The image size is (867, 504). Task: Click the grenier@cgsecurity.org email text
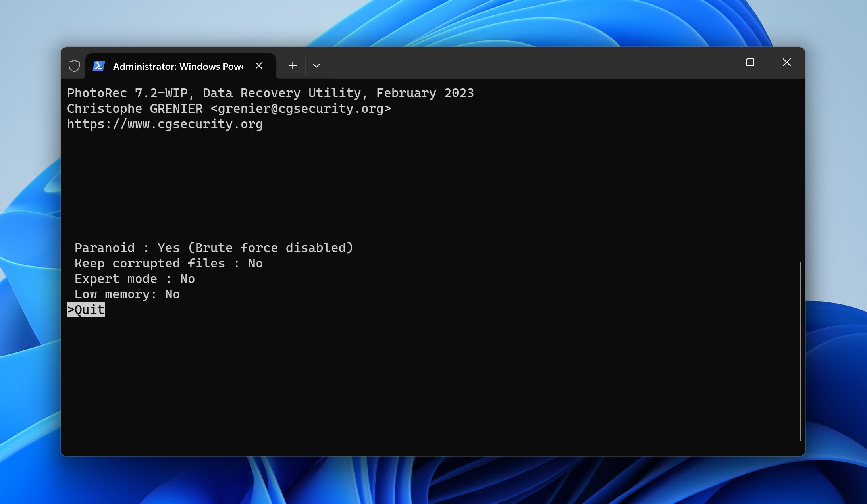pos(301,109)
